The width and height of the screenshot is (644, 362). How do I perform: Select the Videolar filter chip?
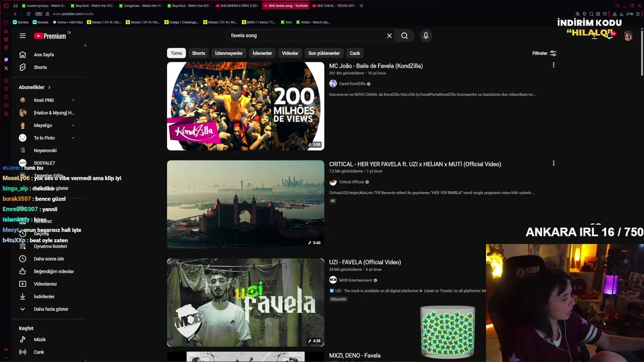290,53
